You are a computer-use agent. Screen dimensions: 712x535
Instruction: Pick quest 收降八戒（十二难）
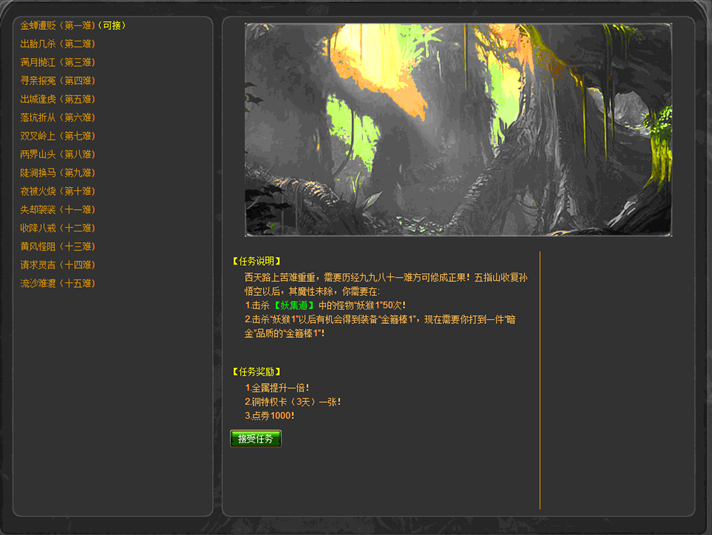click(58, 228)
